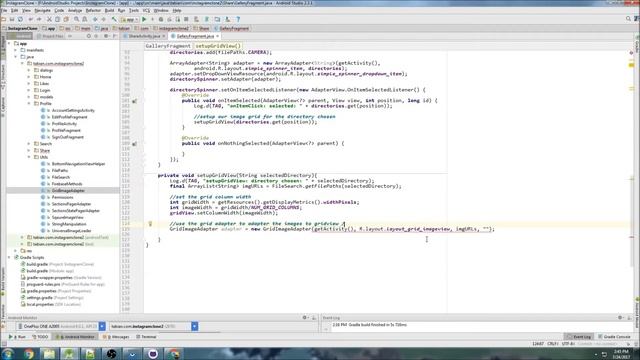Click override gutter marker beside onNothingSelected
Image resolution: width=640 pixels, height=360 pixels.
(134, 144)
